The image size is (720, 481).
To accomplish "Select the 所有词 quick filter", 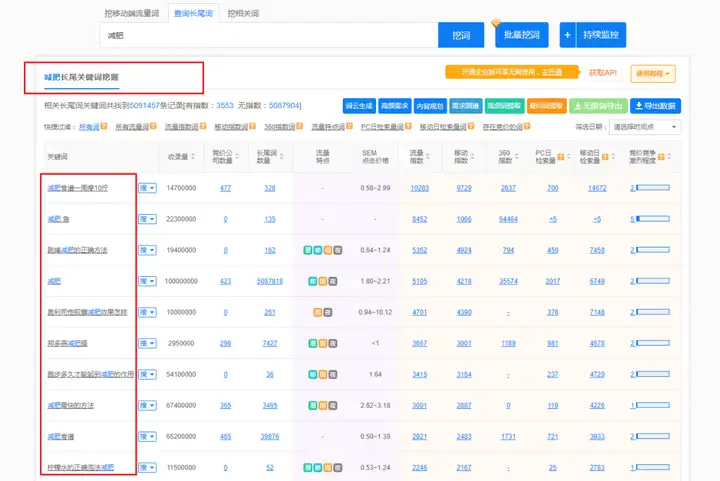I will pos(89,128).
